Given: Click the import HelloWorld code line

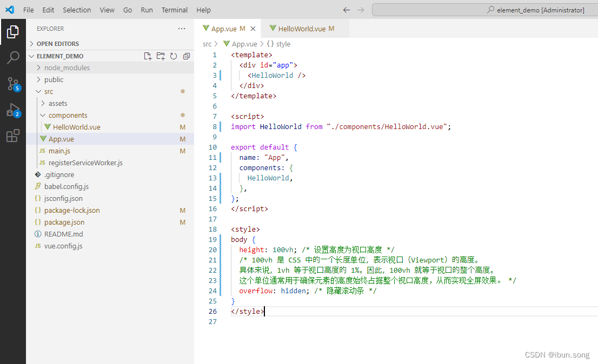Looking at the screenshot, I should click(341, 126).
